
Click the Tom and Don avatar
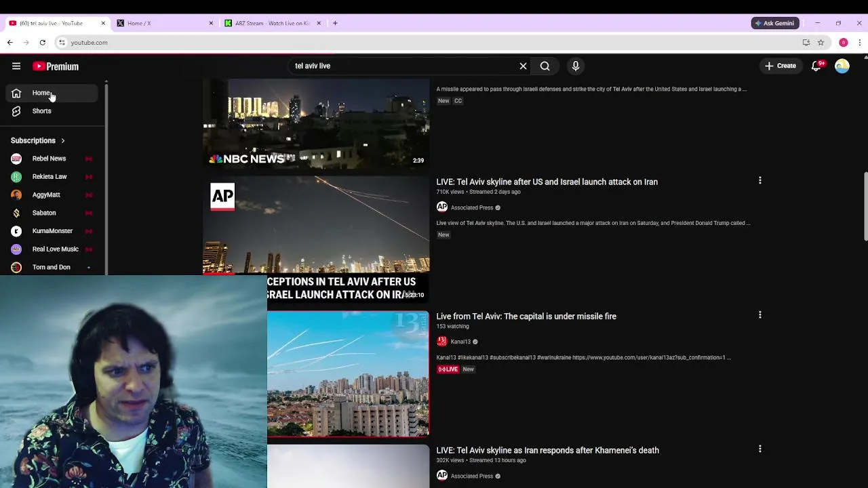click(x=16, y=267)
